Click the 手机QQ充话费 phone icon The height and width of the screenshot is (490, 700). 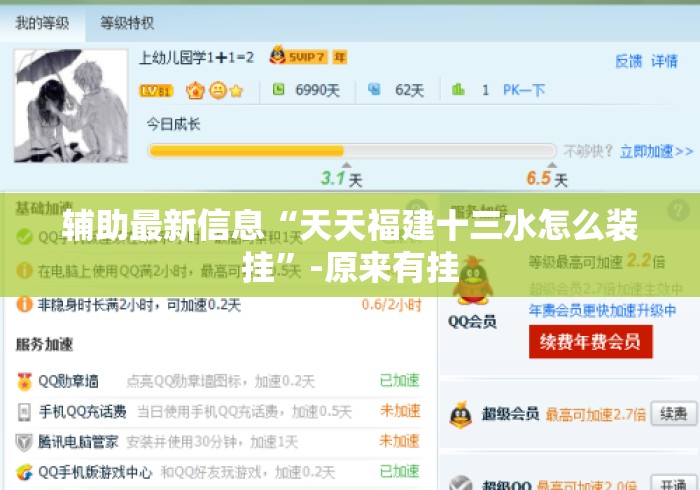(x=25, y=412)
